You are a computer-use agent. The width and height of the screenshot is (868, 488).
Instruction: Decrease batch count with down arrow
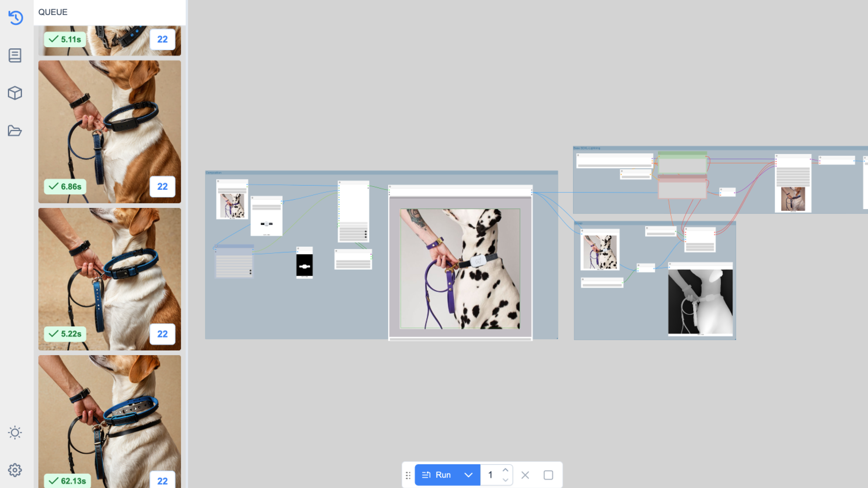[505, 480]
